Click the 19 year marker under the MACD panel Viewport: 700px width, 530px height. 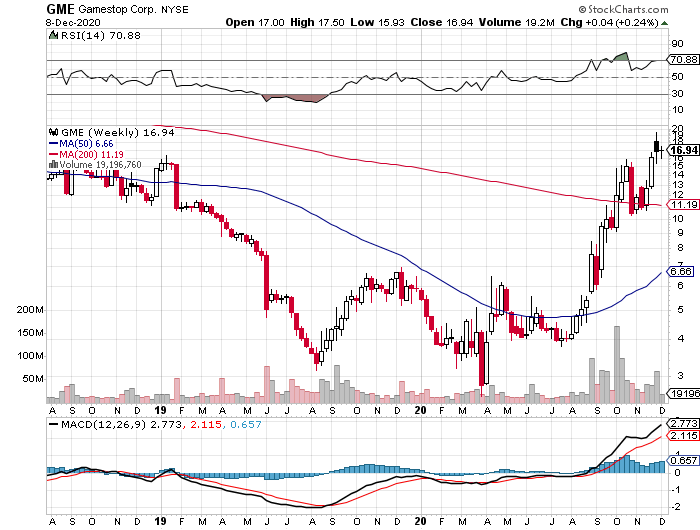[x=160, y=521]
